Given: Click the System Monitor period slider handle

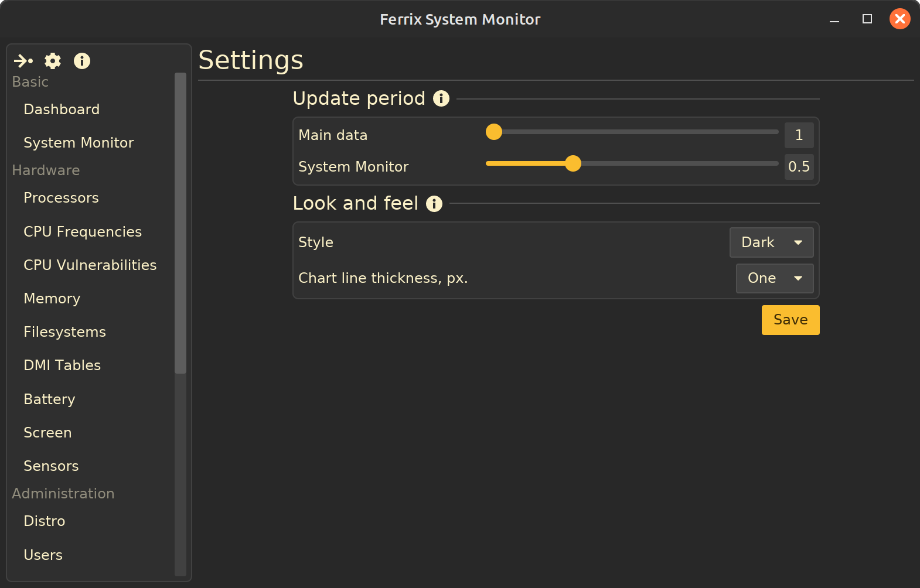Looking at the screenshot, I should pyautogui.click(x=573, y=163).
